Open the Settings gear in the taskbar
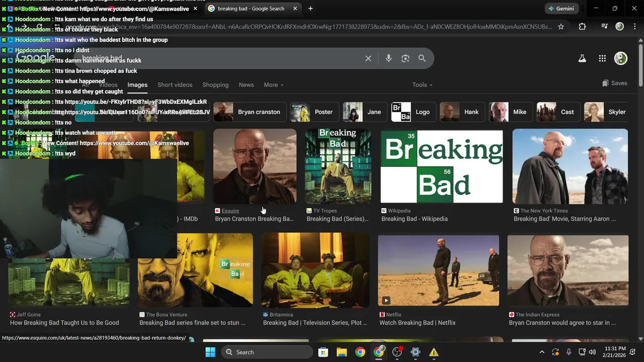644x362 pixels. (415, 352)
